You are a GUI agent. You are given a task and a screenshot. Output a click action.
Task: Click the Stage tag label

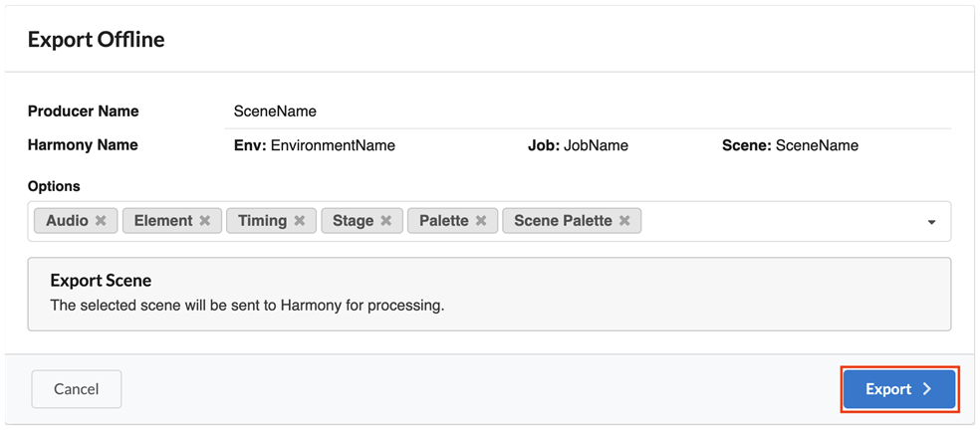(x=353, y=221)
